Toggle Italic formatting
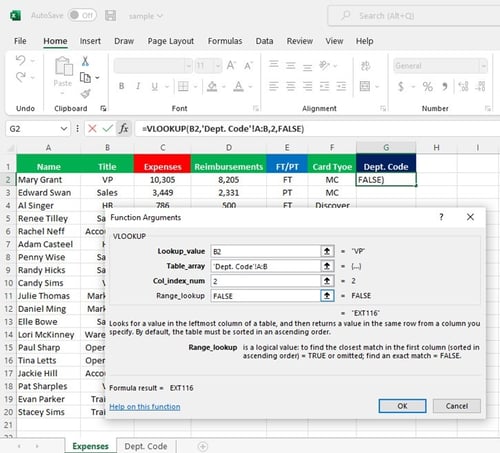The width and height of the screenshot is (500, 453). point(138,86)
